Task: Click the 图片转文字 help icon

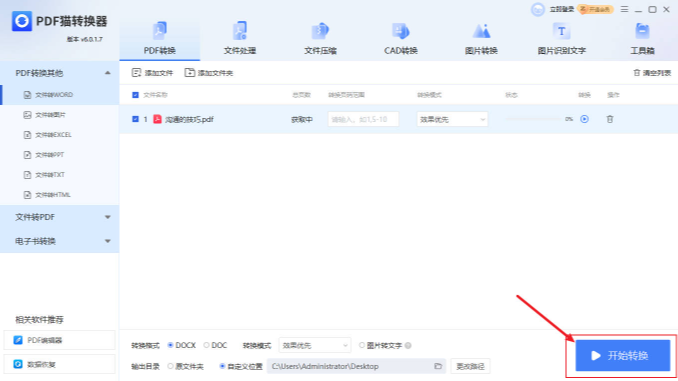Action: pyautogui.click(x=408, y=345)
